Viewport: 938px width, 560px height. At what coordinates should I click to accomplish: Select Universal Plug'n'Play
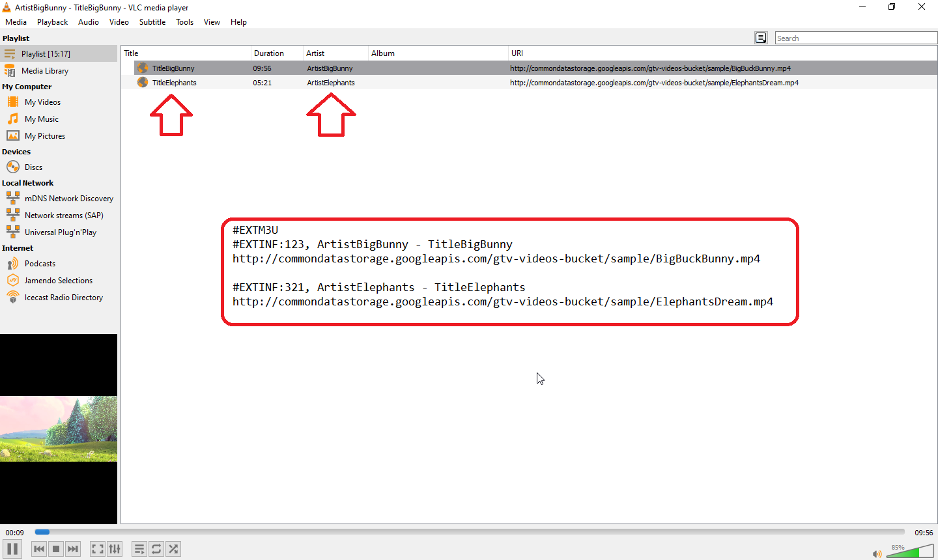(x=59, y=232)
